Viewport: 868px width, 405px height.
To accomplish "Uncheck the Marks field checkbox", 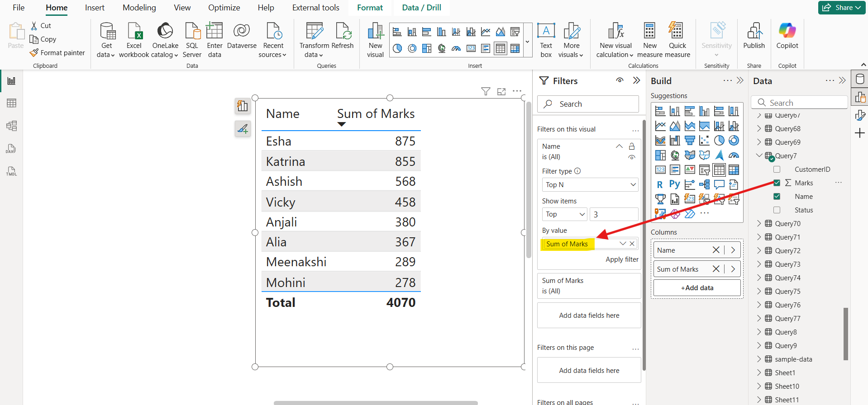I will (x=777, y=183).
